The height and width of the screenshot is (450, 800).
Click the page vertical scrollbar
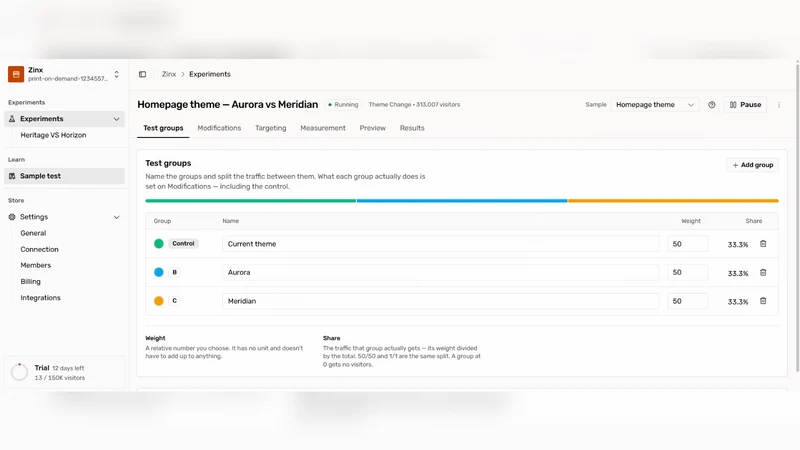(x=797, y=217)
